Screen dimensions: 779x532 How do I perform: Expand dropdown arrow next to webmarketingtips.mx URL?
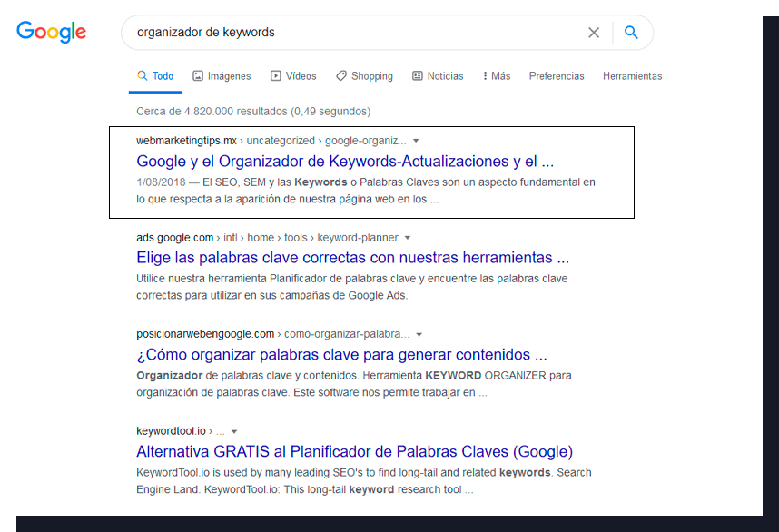point(416,141)
